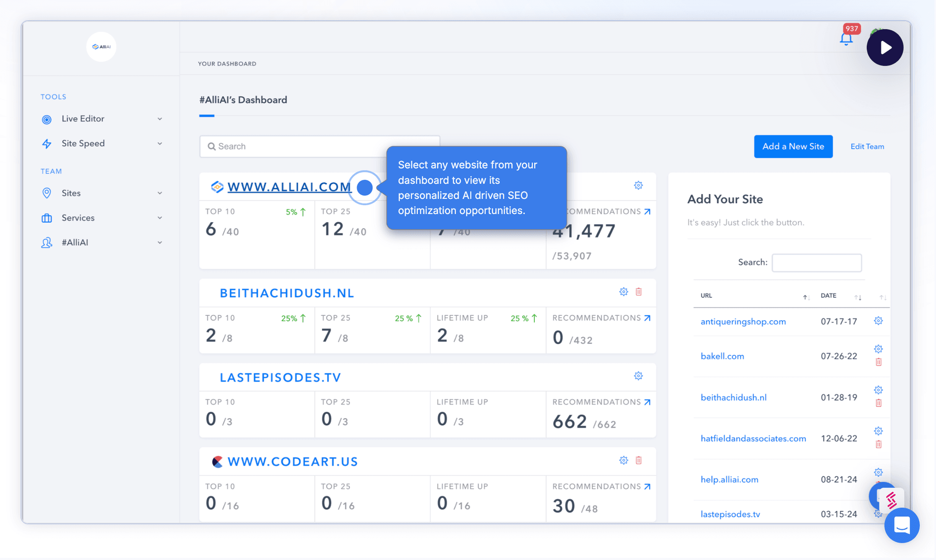This screenshot has width=936, height=560.
Task: Open settings gear for www.alliai.com card
Action: 638,185
